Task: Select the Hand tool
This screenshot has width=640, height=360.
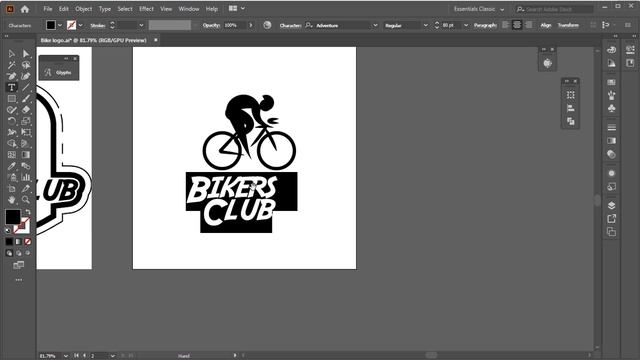Action: coord(11,200)
